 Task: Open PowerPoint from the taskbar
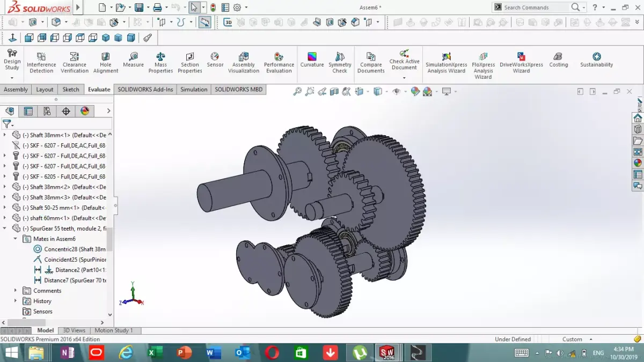(184, 353)
